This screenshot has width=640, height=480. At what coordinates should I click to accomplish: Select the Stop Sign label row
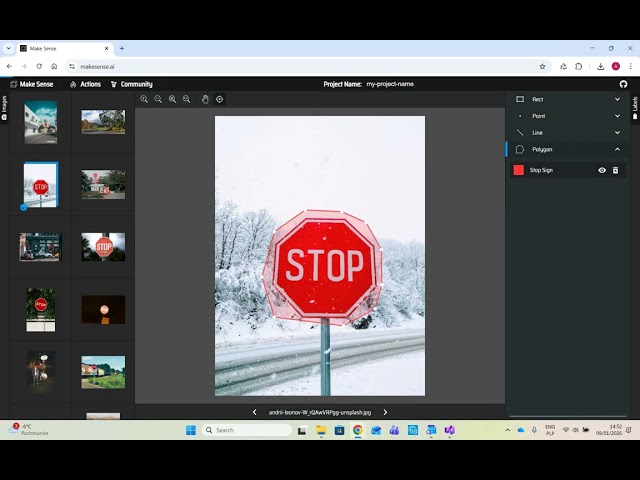click(x=568, y=170)
